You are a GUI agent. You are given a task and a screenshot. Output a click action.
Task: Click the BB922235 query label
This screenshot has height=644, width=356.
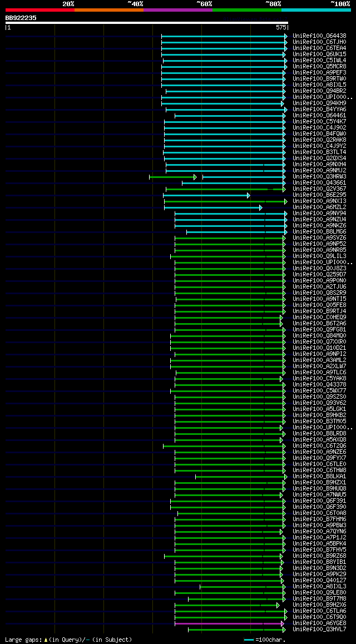[21, 18]
